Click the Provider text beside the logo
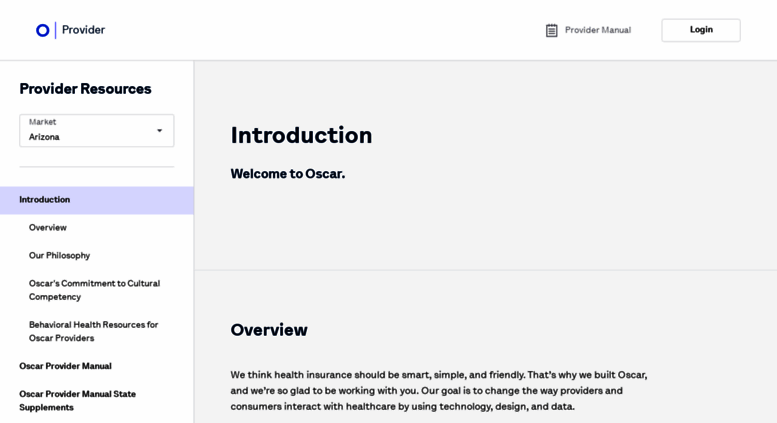The height and width of the screenshot is (423, 777). click(x=83, y=30)
